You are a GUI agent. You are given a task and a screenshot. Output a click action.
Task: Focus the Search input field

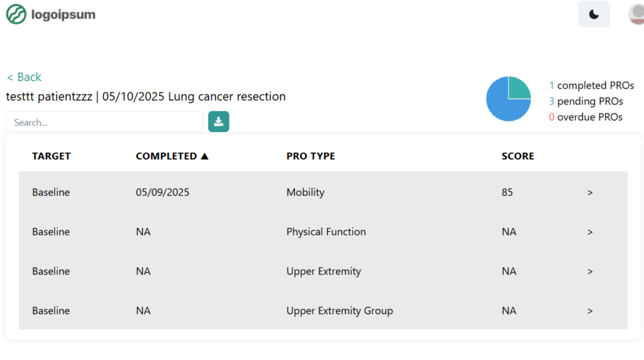pos(104,122)
